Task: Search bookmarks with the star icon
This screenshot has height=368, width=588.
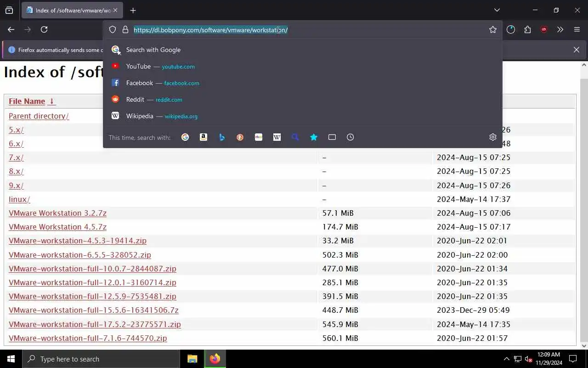Action: tap(314, 137)
